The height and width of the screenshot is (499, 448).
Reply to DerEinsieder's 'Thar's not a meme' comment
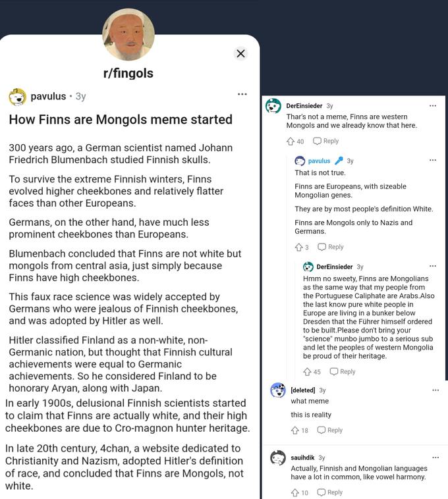point(325,141)
